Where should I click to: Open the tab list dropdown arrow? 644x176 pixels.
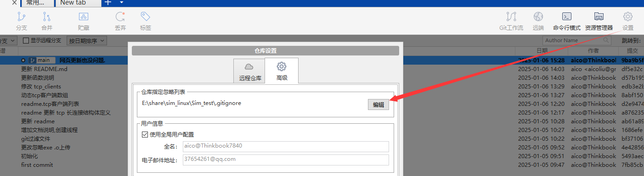tap(121, 3)
